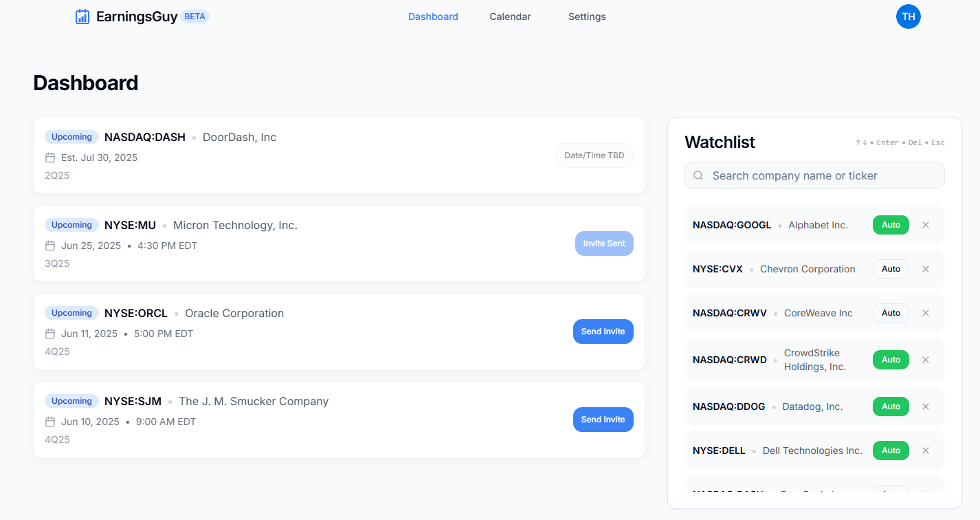This screenshot has width=980, height=520.
Task: Select the NASDAQ:DDOG watchlist row
Action: click(814, 407)
